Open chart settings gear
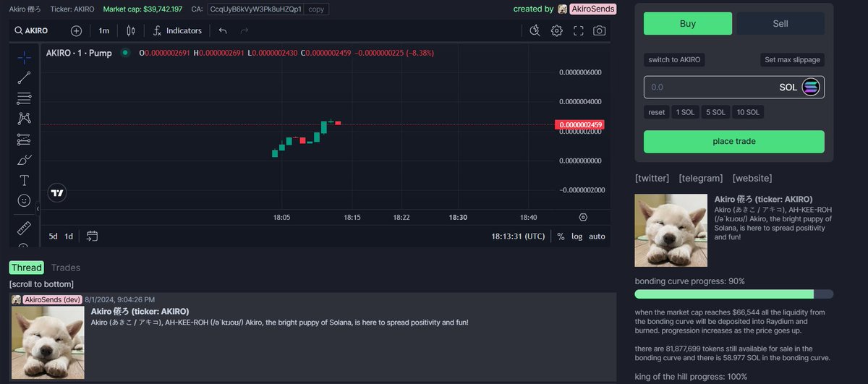 557,30
